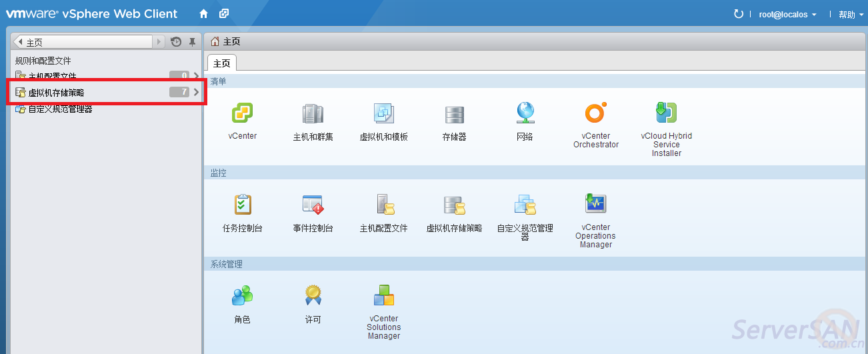Open 任务控制台 task console icon
Image resolution: width=868 pixels, height=354 pixels.
point(243,205)
